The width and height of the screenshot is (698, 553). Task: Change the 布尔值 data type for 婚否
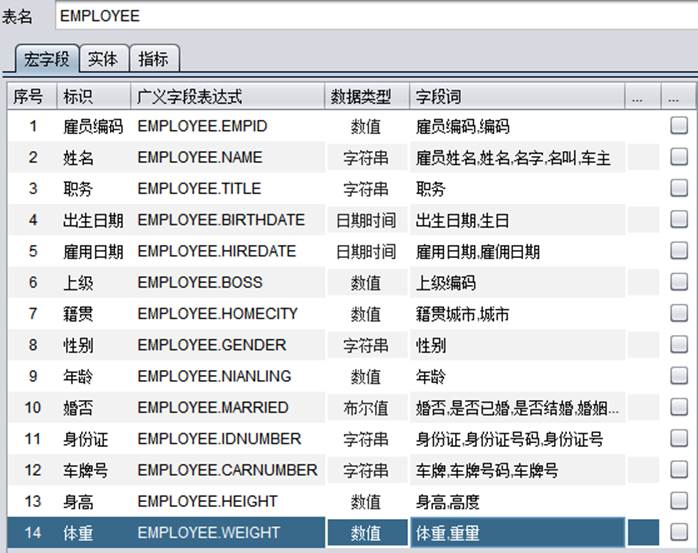[366, 408]
